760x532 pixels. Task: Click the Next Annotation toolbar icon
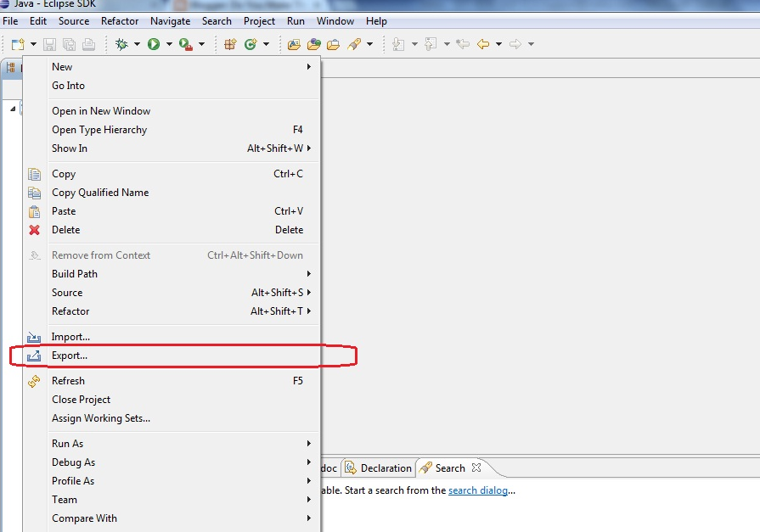tap(398, 44)
